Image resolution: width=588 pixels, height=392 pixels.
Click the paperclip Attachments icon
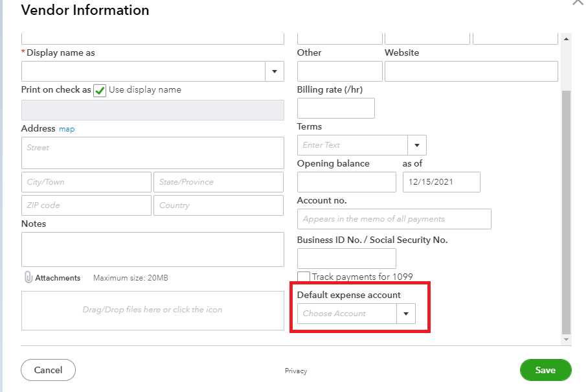tap(28, 277)
